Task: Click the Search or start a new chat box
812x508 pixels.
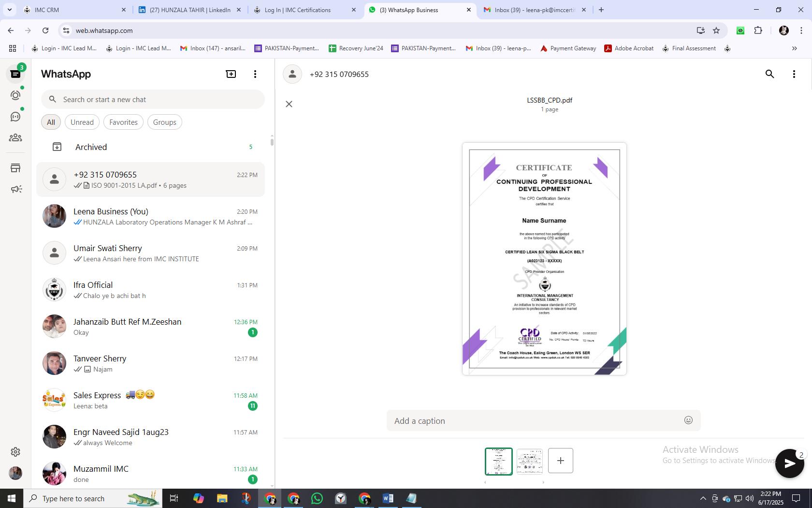Action: click(153, 99)
